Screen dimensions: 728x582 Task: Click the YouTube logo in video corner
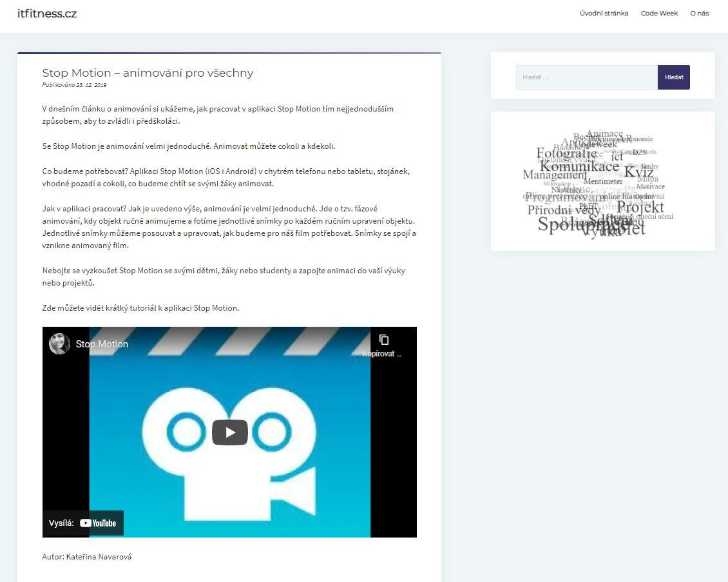click(98, 523)
